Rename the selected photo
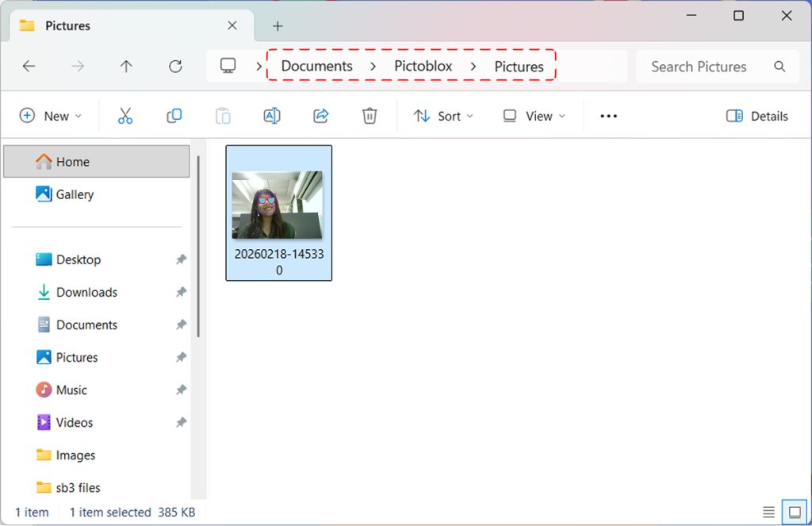Screen dimensions: 812x526 coord(272,116)
